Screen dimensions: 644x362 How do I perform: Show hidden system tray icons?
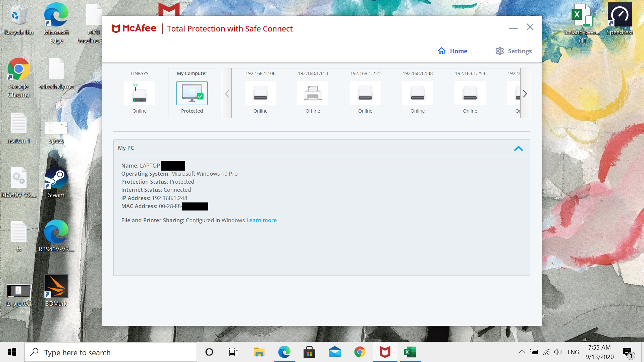(522, 352)
